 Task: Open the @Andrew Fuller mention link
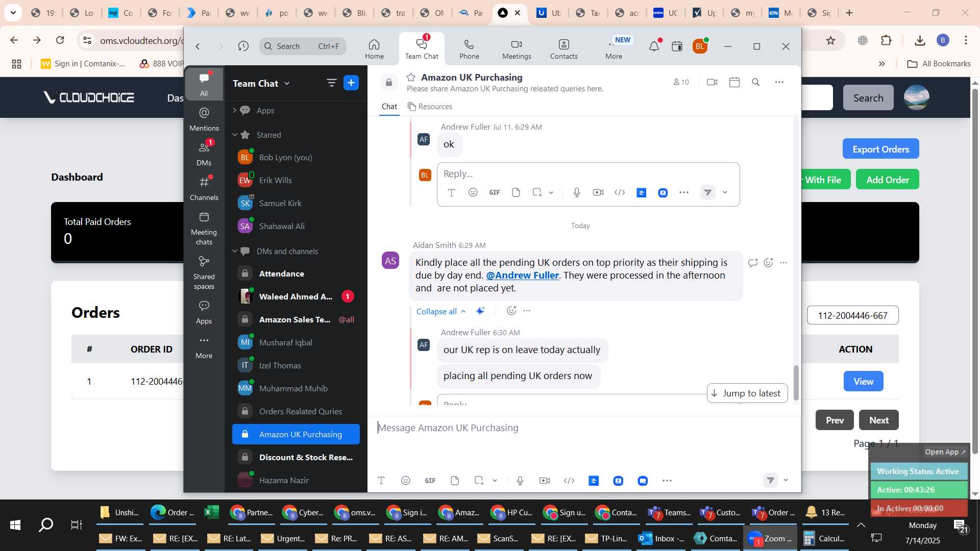tap(522, 275)
